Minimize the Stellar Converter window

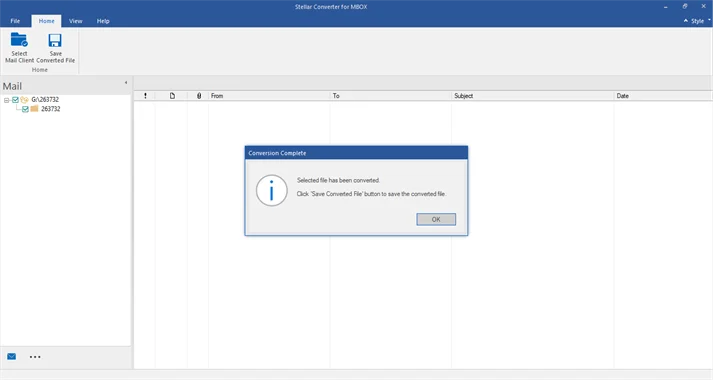point(666,7)
